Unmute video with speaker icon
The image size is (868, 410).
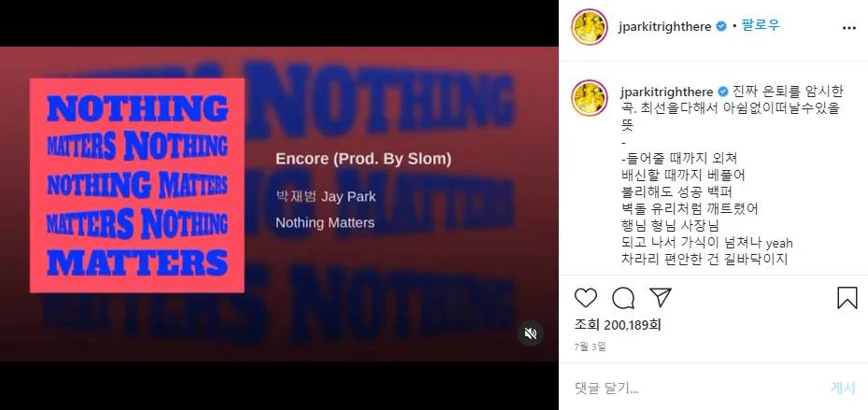531,333
